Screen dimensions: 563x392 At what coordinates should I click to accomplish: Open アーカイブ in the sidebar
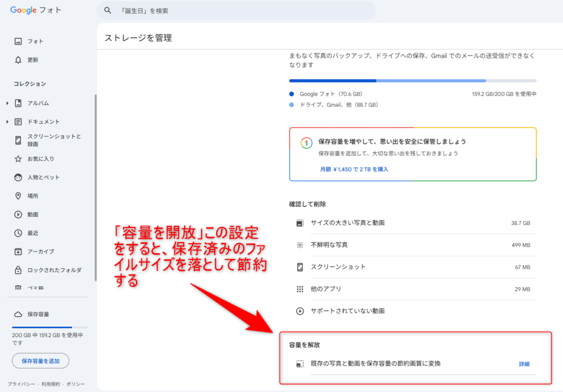pos(41,252)
